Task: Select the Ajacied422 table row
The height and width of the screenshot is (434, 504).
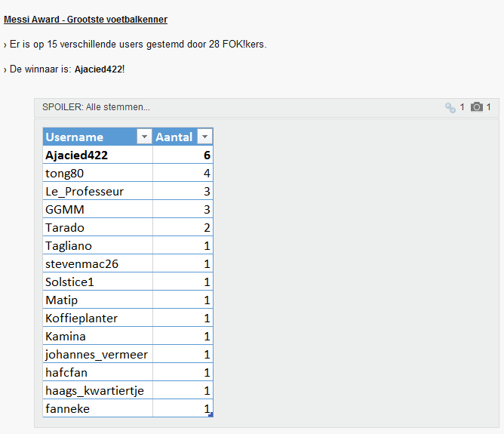Action: [128, 155]
